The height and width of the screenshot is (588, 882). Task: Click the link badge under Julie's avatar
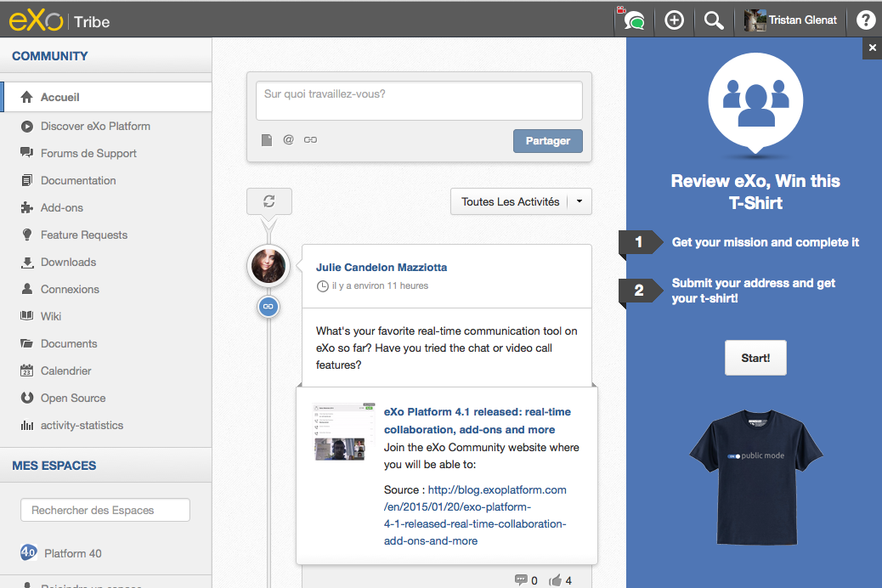pos(269,307)
